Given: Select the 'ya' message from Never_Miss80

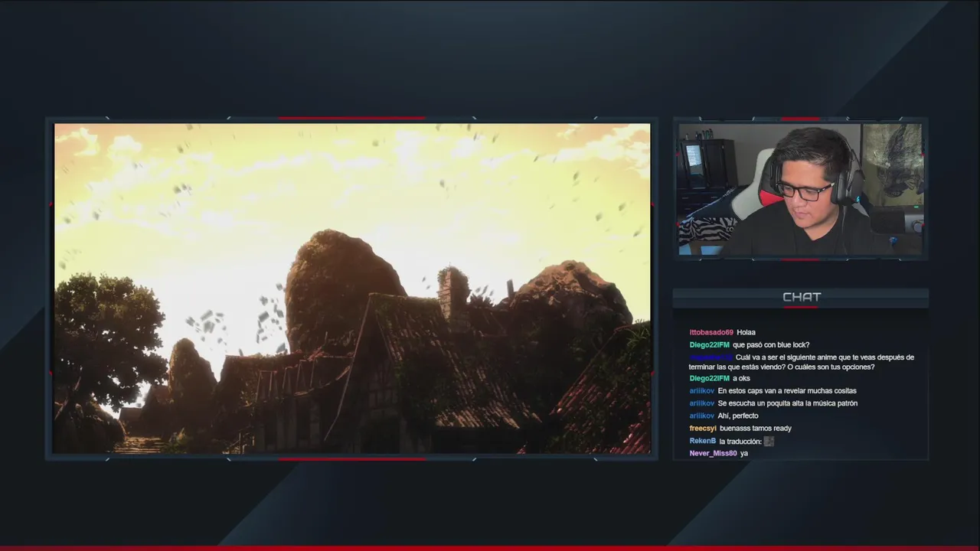Looking at the screenshot, I should (744, 454).
